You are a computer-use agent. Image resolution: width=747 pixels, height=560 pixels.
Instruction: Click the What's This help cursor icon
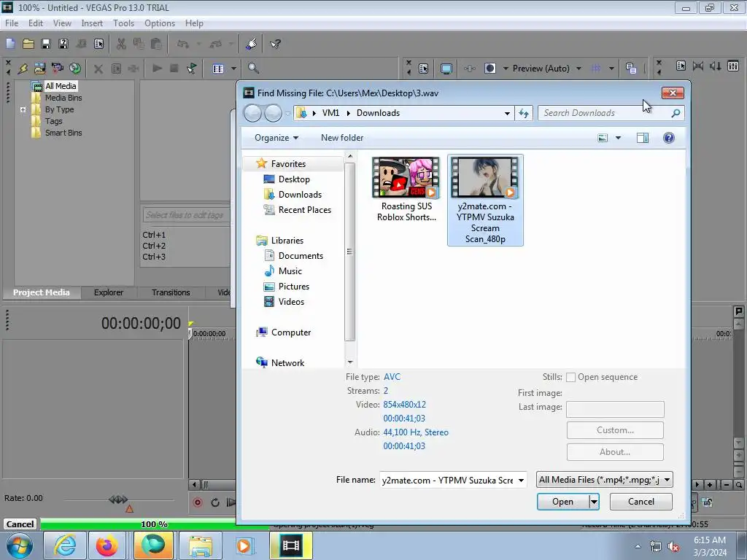tap(275, 44)
